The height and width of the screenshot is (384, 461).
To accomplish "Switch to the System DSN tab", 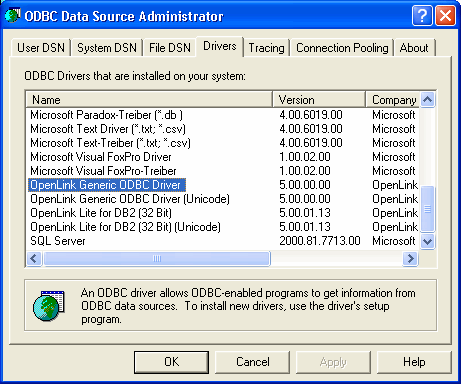I will tap(107, 48).
